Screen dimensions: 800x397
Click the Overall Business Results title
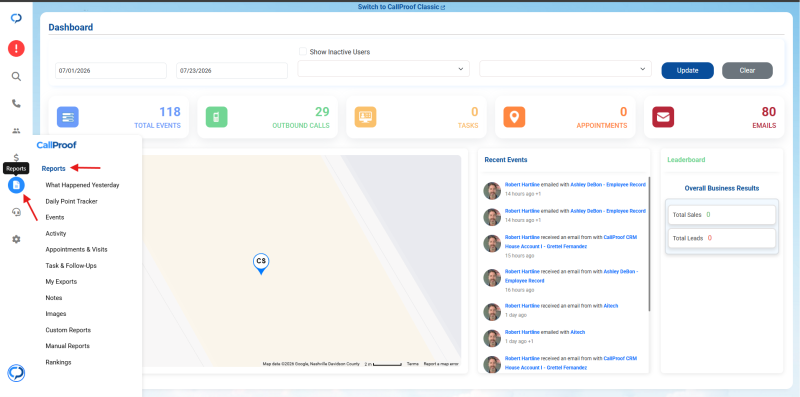coord(722,188)
